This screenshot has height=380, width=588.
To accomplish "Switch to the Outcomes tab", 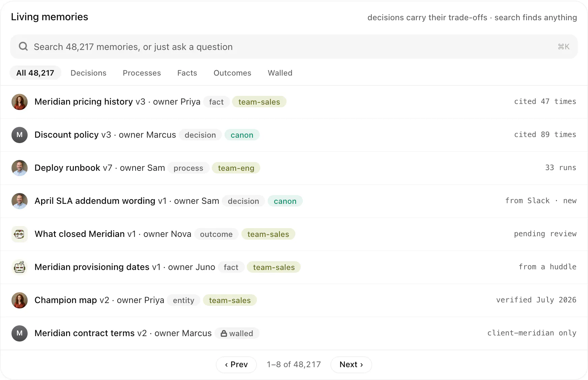I will point(232,73).
